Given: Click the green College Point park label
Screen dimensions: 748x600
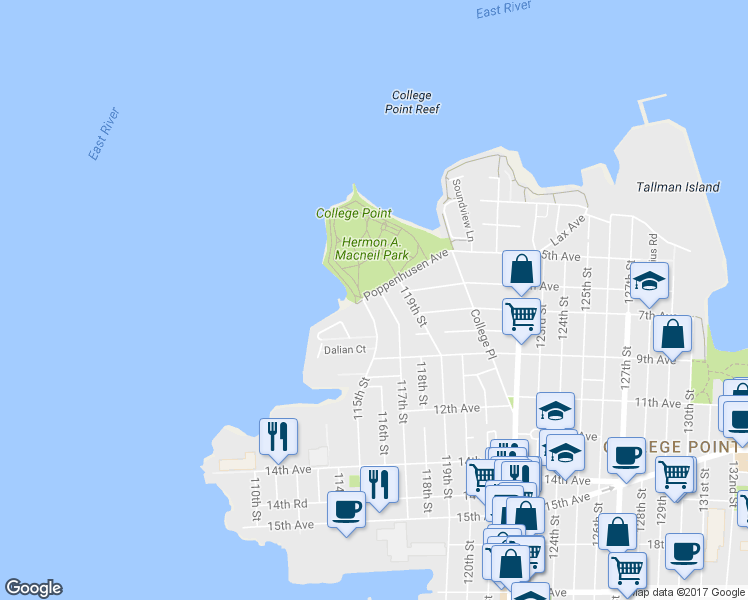Looking at the screenshot, I should (354, 213).
